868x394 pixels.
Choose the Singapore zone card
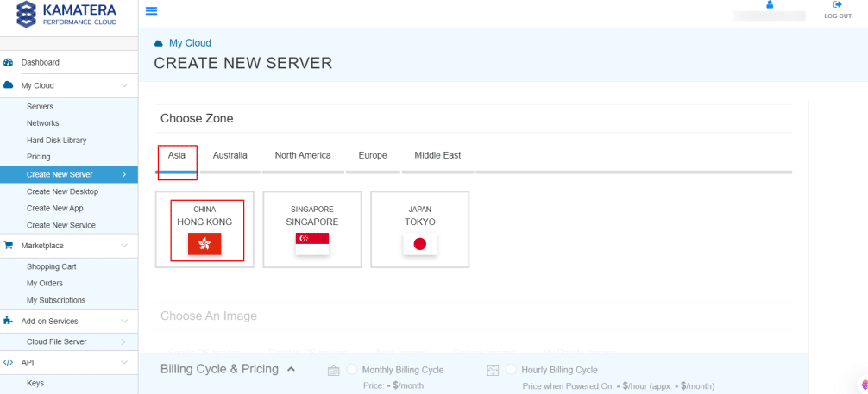click(x=312, y=229)
